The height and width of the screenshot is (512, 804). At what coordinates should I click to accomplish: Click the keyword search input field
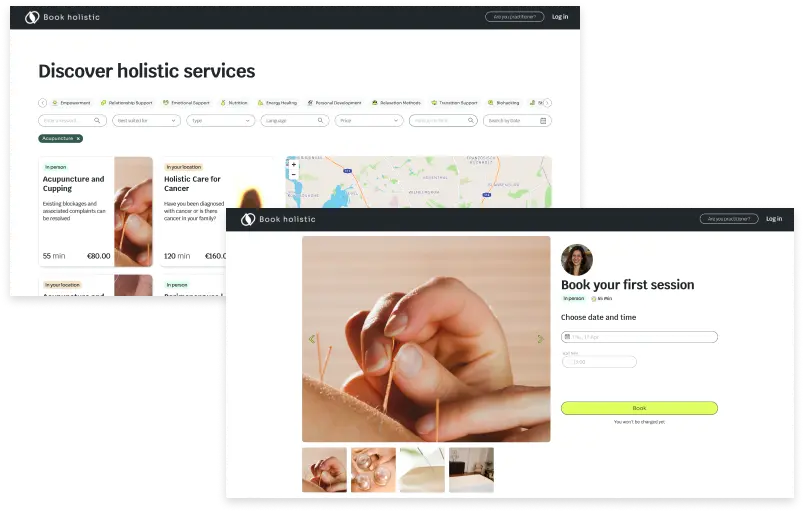coord(72,120)
